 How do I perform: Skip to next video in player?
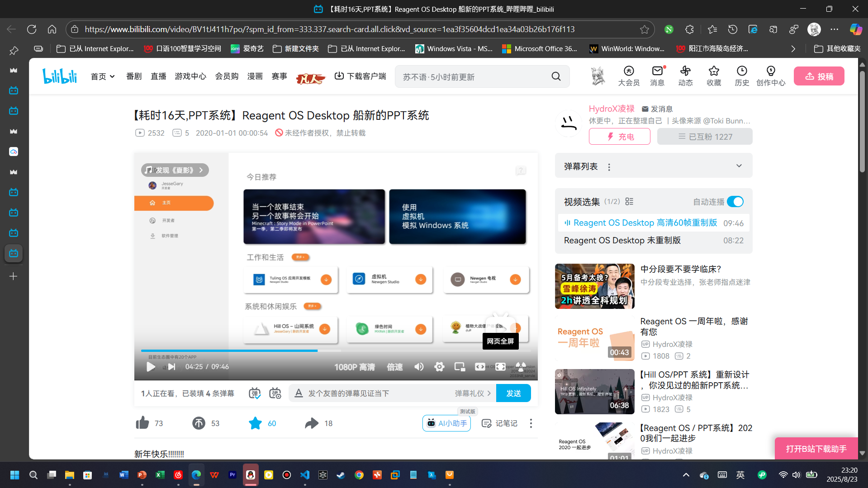[171, 367]
